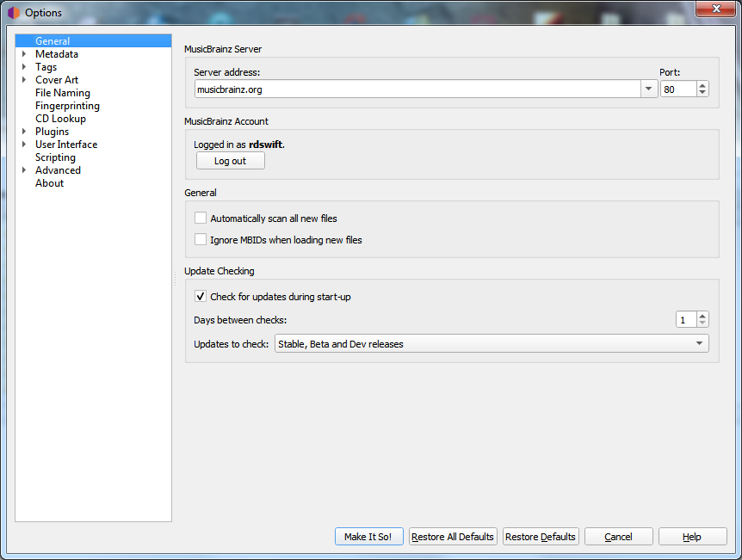The height and width of the screenshot is (560, 742).
Task: Click the Picard app icon in title bar
Action: pyautogui.click(x=14, y=13)
